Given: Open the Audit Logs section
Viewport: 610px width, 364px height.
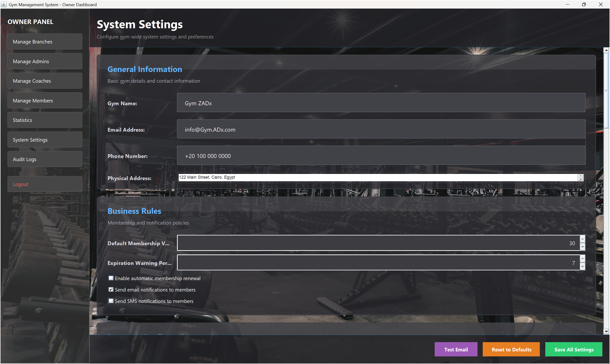Looking at the screenshot, I should (45, 159).
